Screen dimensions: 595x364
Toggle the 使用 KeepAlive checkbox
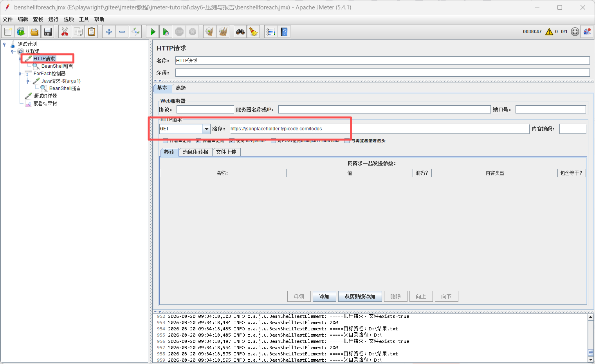(x=232, y=141)
